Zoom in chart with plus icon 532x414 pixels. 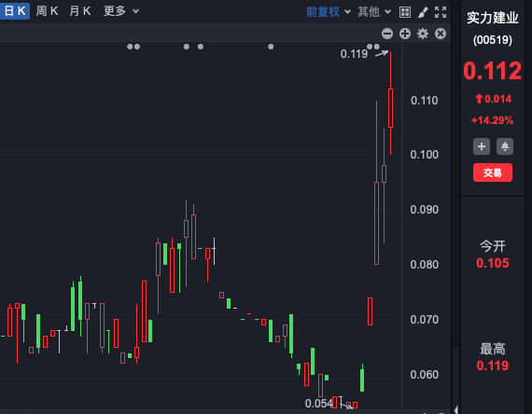click(405, 34)
